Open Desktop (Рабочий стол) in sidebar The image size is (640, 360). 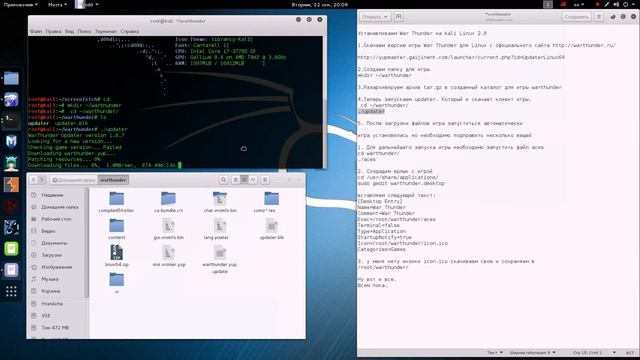pyautogui.click(x=56, y=219)
